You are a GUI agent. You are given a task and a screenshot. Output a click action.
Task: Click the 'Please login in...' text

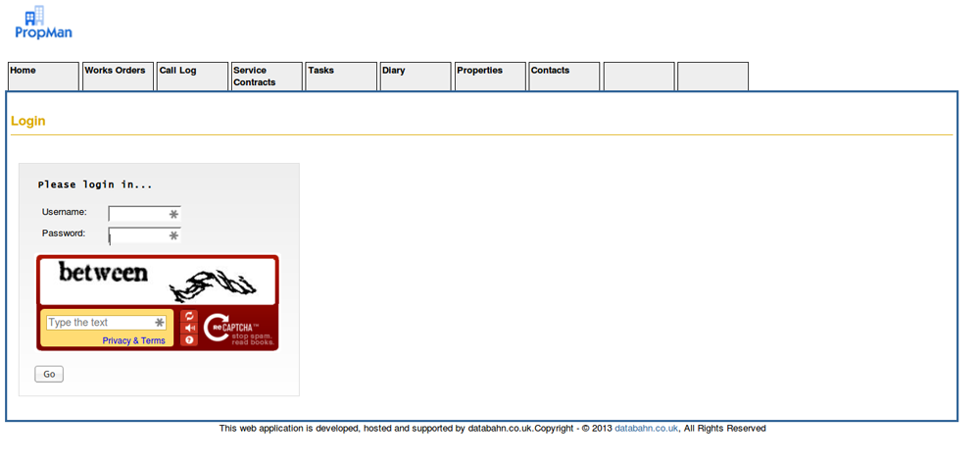click(95, 184)
